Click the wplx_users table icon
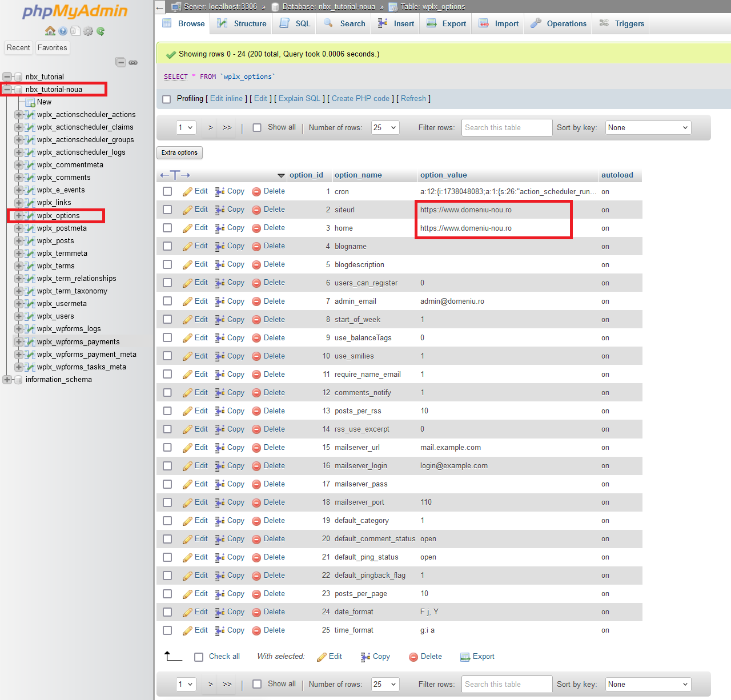731x700 pixels. click(x=30, y=316)
